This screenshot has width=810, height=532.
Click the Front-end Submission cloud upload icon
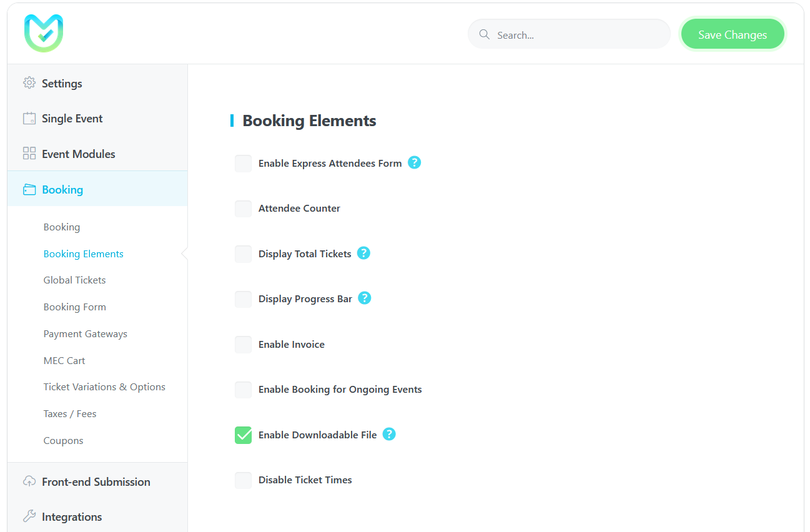click(x=29, y=481)
